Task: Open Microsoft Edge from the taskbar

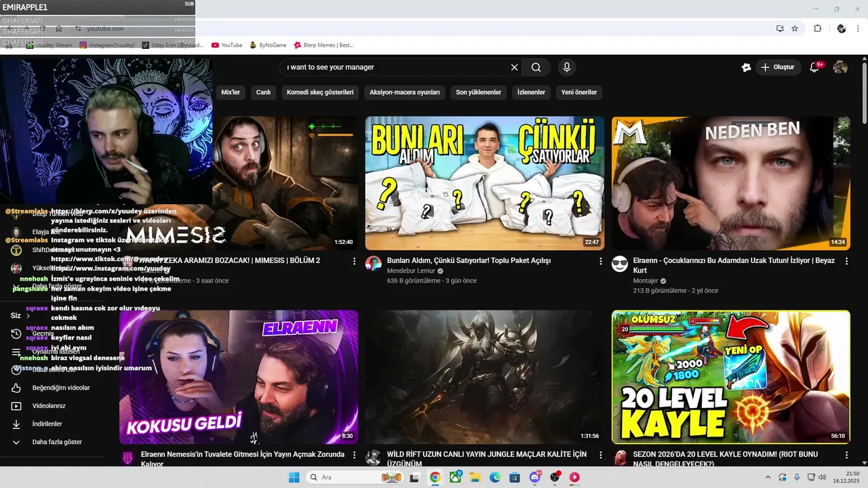Action: point(495,477)
